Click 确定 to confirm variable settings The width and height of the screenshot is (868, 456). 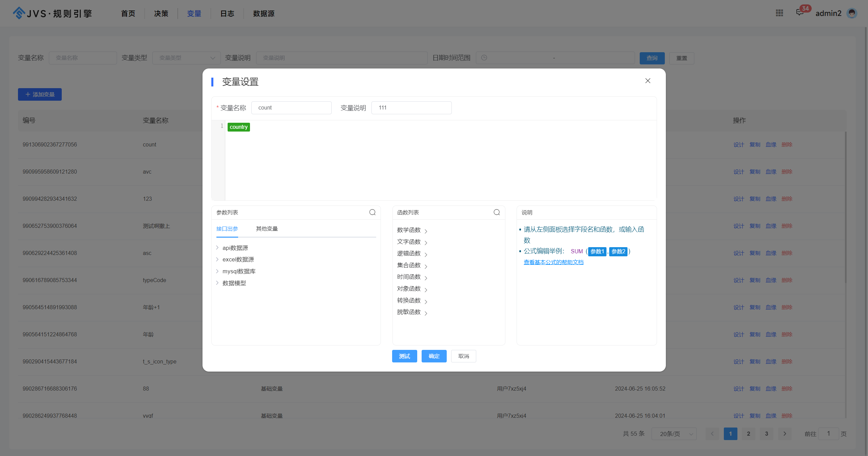pos(435,356)
